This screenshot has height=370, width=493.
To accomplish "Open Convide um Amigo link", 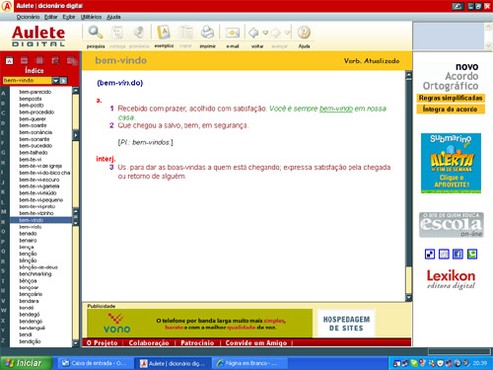I will coord(256,343).
